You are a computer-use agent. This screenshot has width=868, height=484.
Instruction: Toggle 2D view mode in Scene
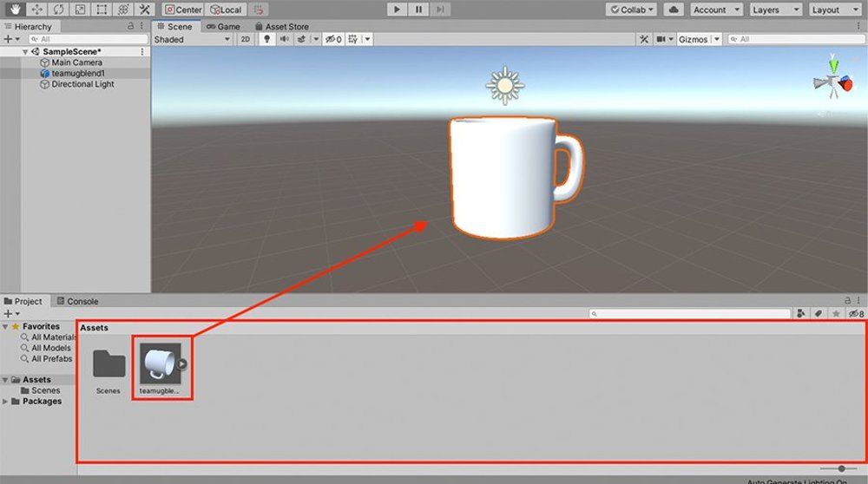pyautogui.click(x=245, y=39)
